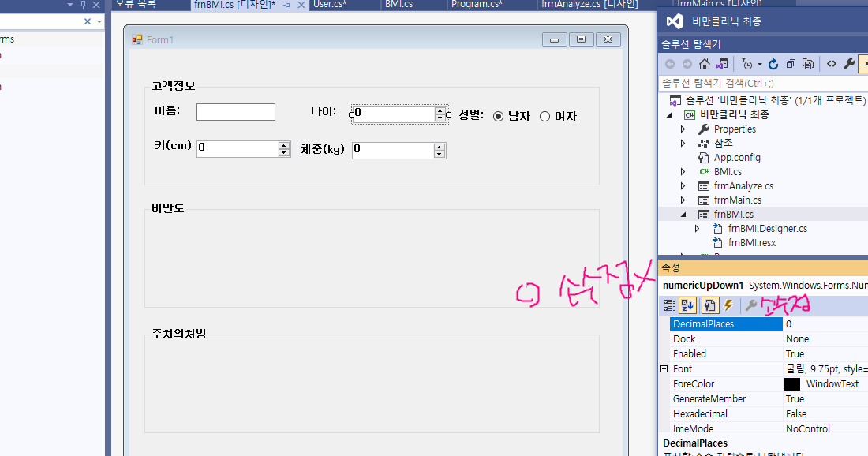The width and height of the screenshot is (868, 456).
Task: Increase 체중(kg) value with up arrow
Action: pyautogui.click(x=440, y=148)
